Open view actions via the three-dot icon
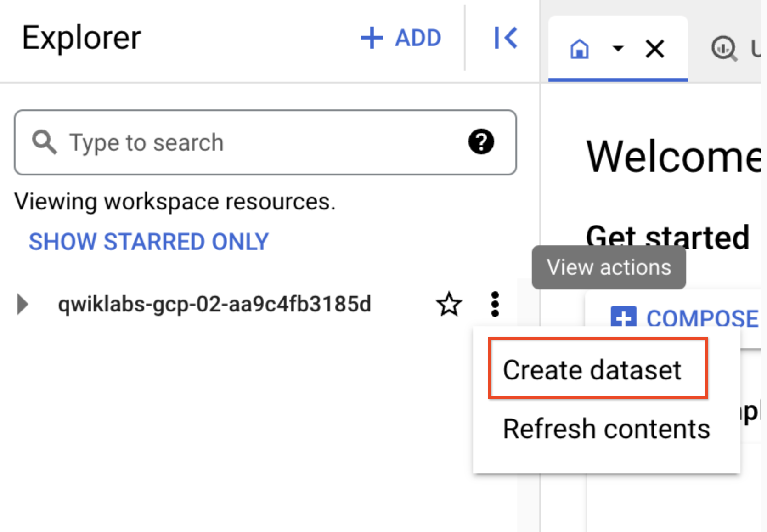Image resolution: width=767 pixels, height=532 pixels. (x=495, y=304)
